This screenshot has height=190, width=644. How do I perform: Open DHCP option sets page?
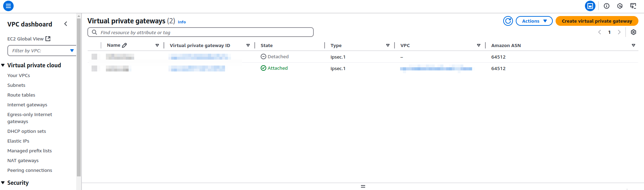[x=27, y=131]
